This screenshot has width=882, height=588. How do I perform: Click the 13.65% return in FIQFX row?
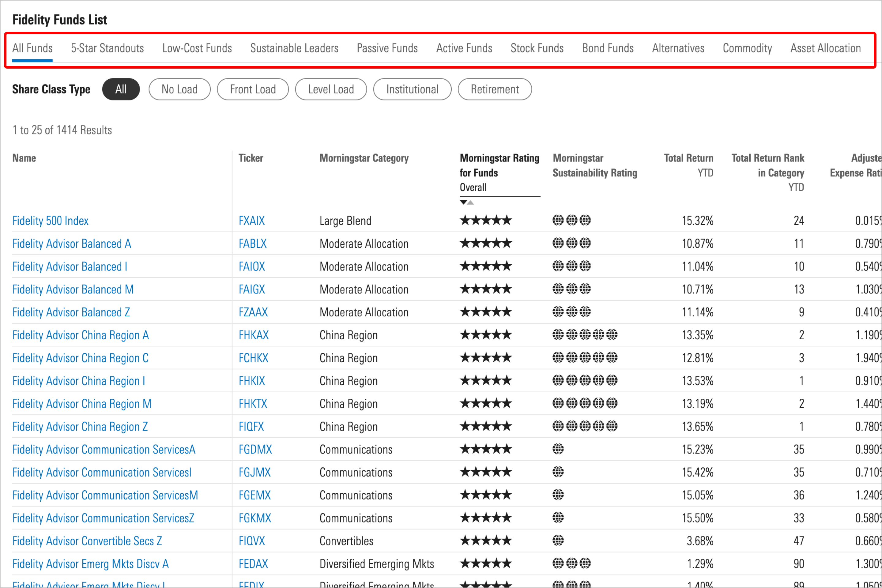point(698,426)
